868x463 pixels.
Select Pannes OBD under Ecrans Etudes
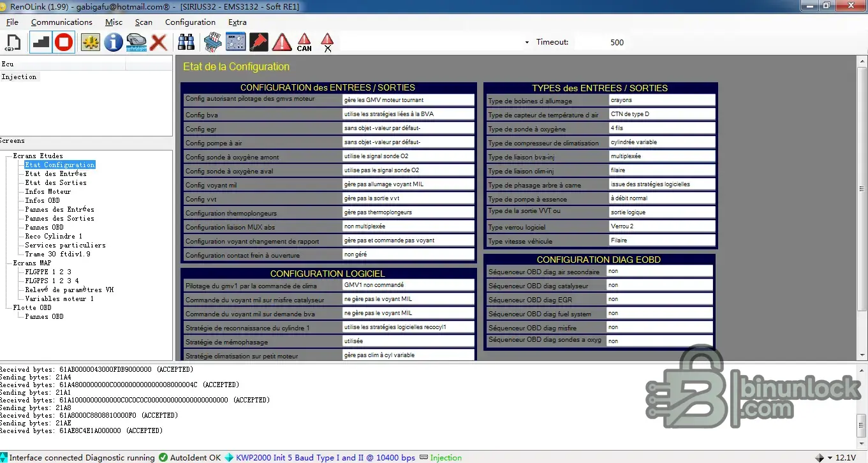click(x=44, y=227)
